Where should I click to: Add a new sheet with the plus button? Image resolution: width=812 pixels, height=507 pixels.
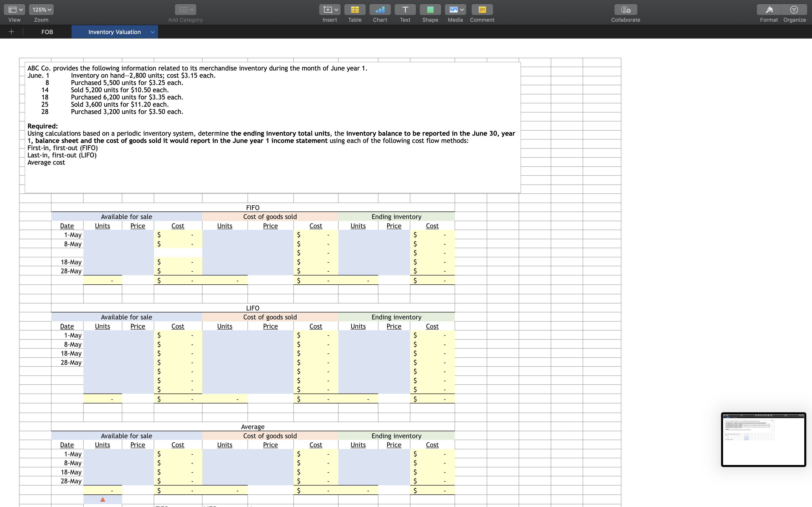coord(11,32)
